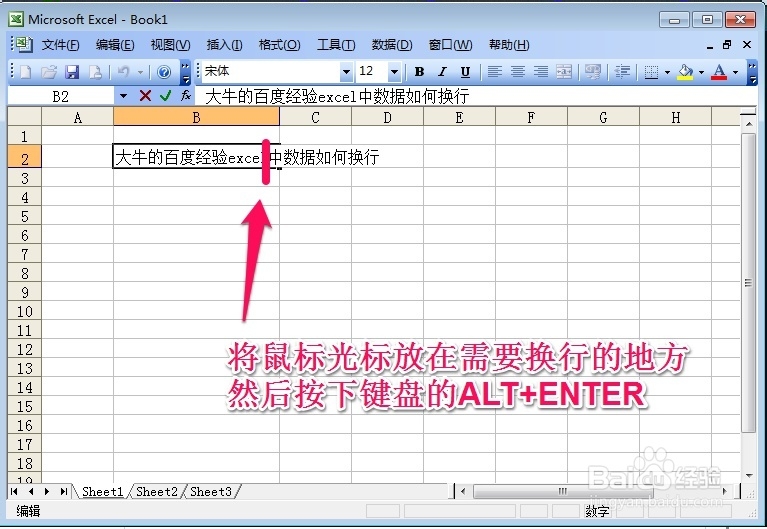Open the 工具(T) menu
The image size is (767, 529).
336,45
